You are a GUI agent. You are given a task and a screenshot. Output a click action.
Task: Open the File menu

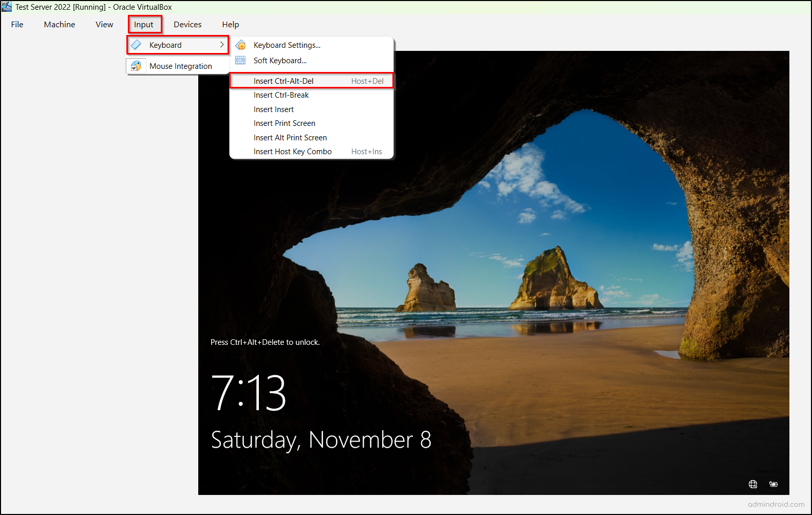click(17, 24)
